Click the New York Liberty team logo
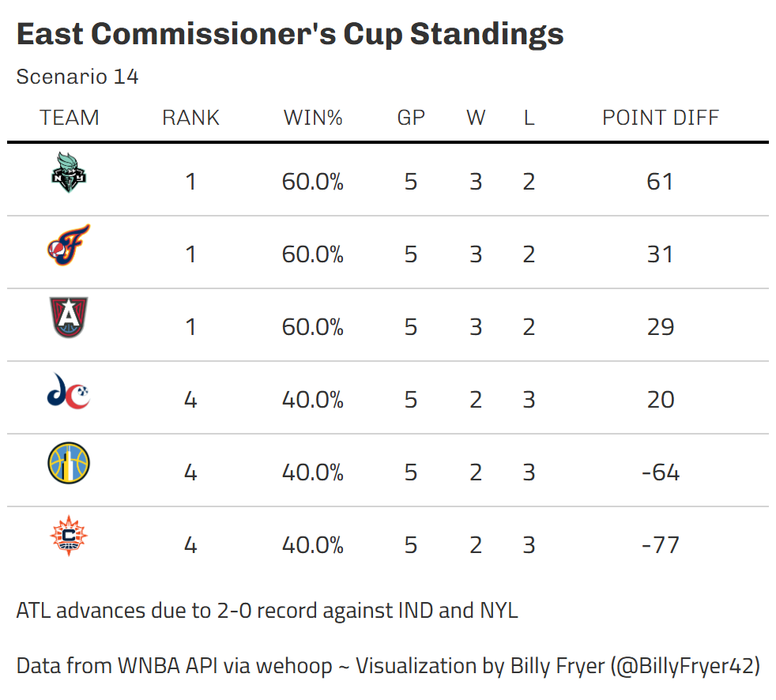The height and width of the screenshot is (700, 776). pyautogui.click(x=69, y=175)
